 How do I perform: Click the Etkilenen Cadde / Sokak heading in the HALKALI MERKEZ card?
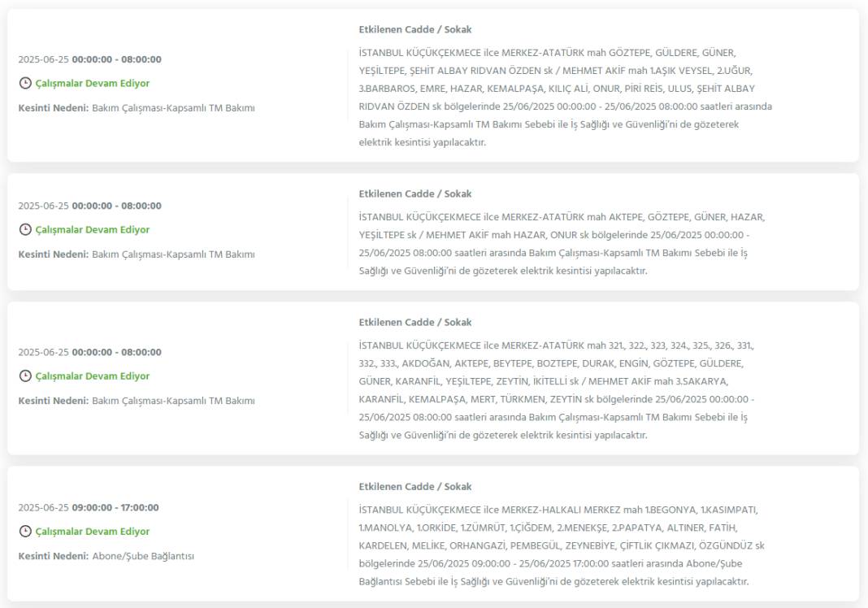tap(415, 487)
